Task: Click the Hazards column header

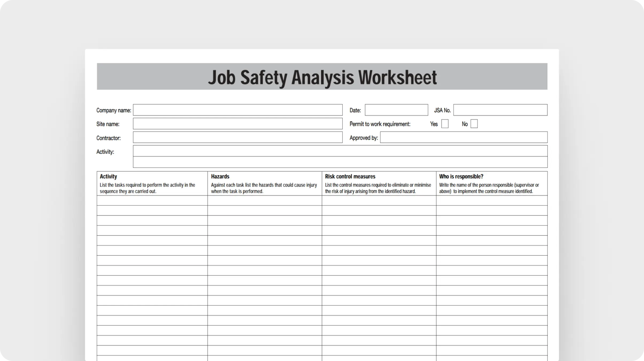Action: 220,176
